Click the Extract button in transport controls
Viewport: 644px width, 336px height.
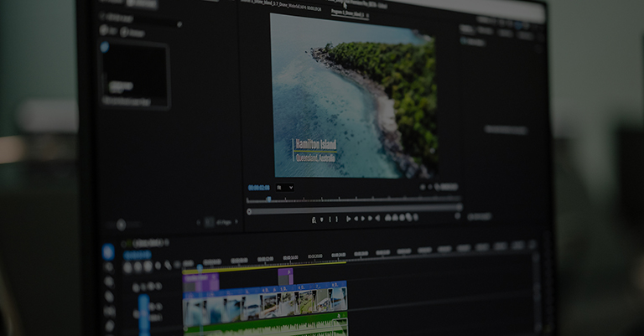(395, 218)
